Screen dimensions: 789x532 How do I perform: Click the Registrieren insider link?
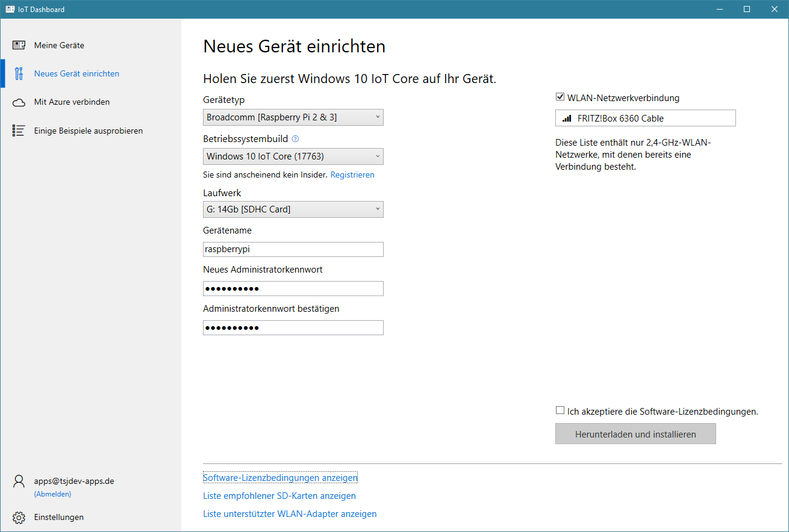click(352, 175)
